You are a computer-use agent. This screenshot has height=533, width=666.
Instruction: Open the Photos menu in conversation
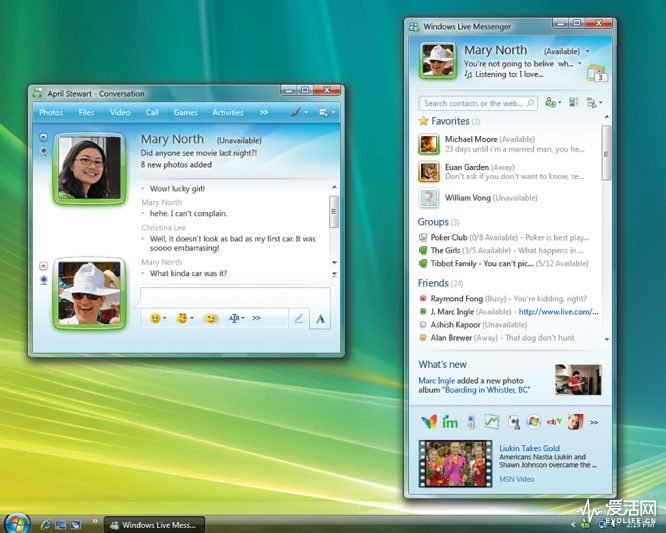coord(51,113)
